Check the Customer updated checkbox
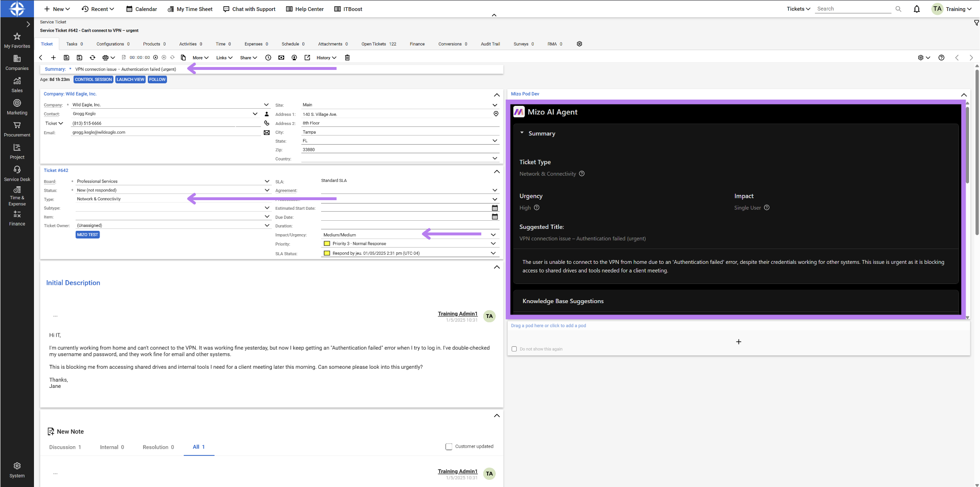980x487 pixels. click(x=449, y=447)
